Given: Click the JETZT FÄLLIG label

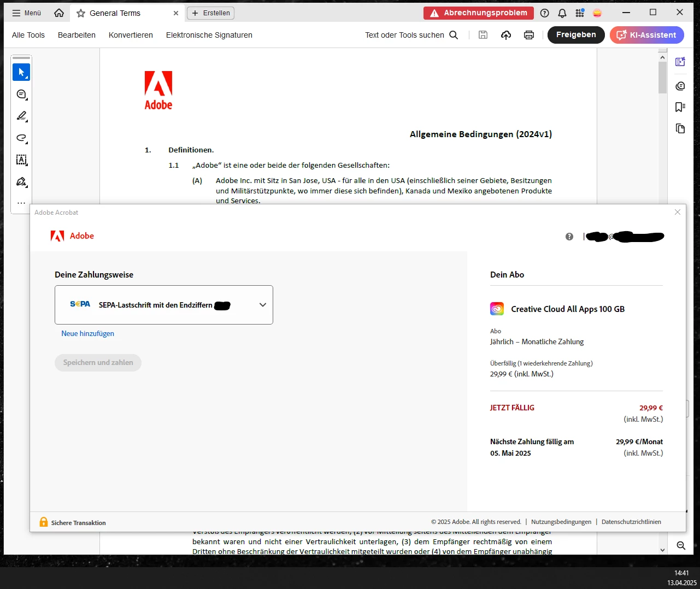Looking at the screenshot, I should (512, 408).
